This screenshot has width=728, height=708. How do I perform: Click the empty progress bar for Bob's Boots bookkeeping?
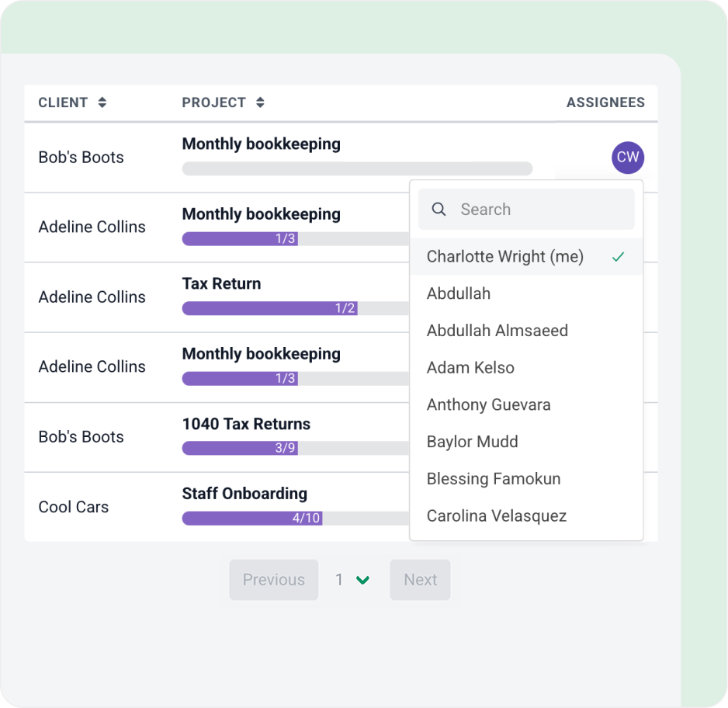point(357,168)
